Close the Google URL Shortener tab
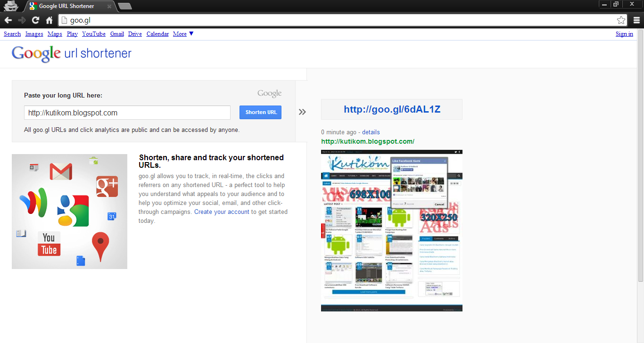The height and width of the screenshot is (343, 644). pos(109,6)
